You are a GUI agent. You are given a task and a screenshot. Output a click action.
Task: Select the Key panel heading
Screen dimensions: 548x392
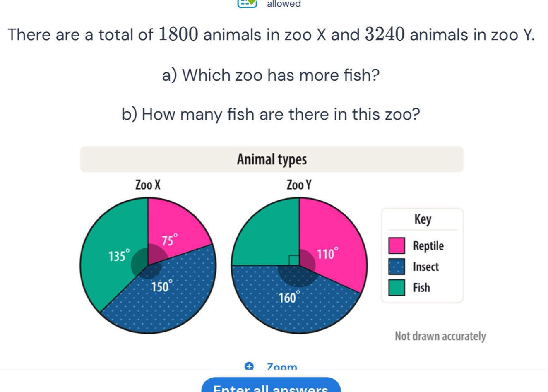423,219
